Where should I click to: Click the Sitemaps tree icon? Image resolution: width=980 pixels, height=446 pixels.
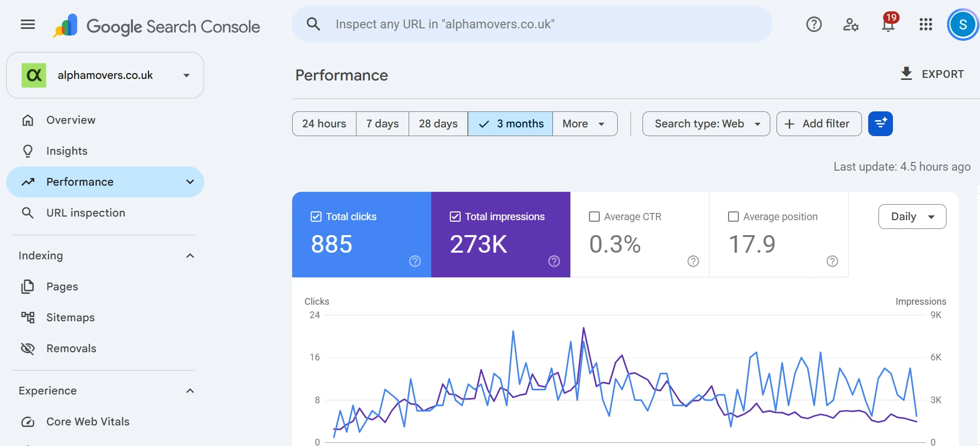coord(28,318)
